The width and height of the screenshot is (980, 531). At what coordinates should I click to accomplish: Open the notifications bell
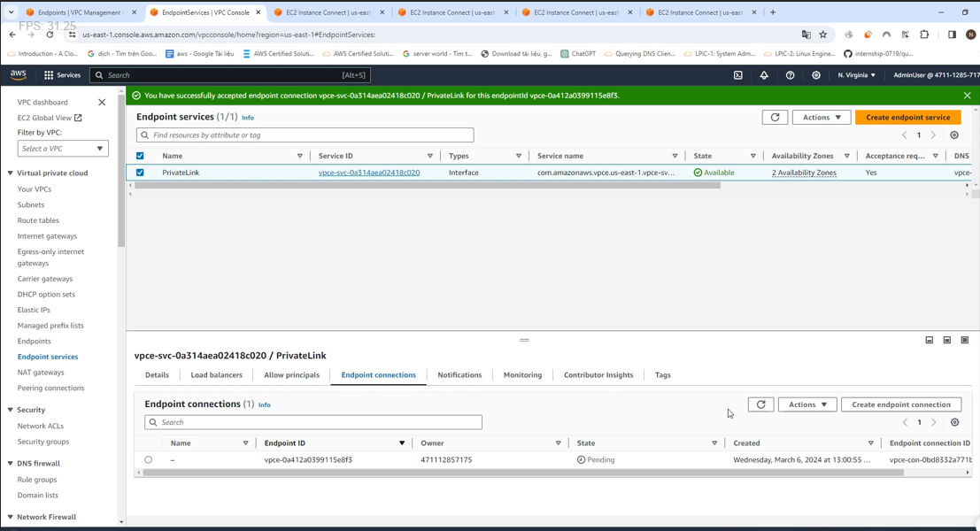point(764,75)
